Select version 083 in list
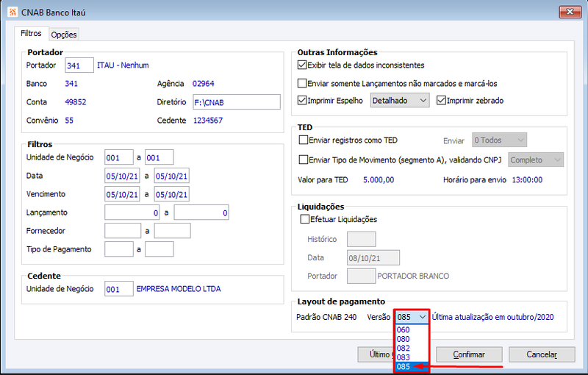 (x=412, y=357)
